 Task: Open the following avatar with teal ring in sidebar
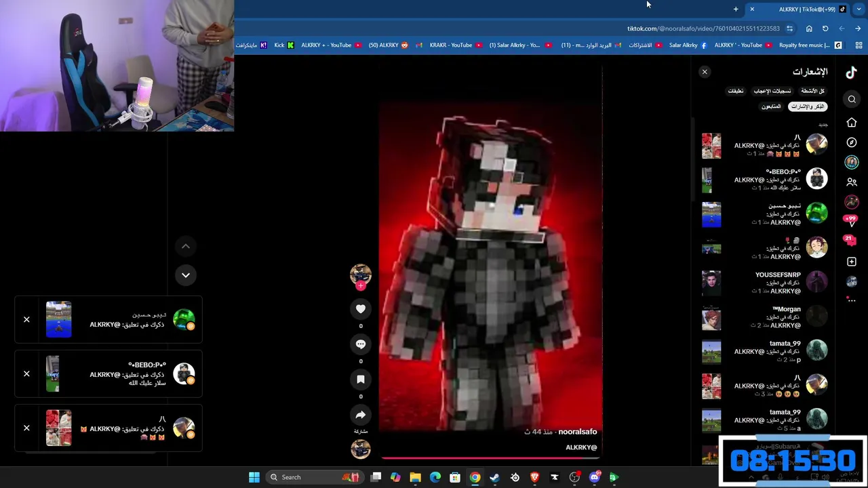(x=852, y=162)
